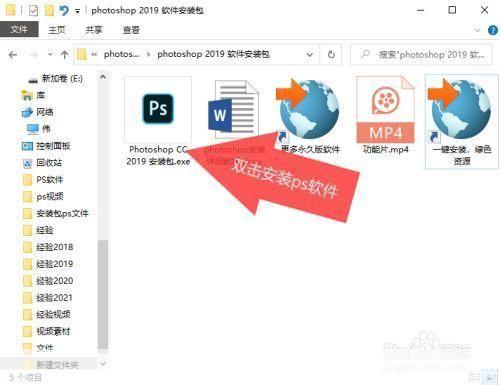500x385 pixels.
Task: Select 安装包ps文件 folder in sidebar
Action: [56, 213]
